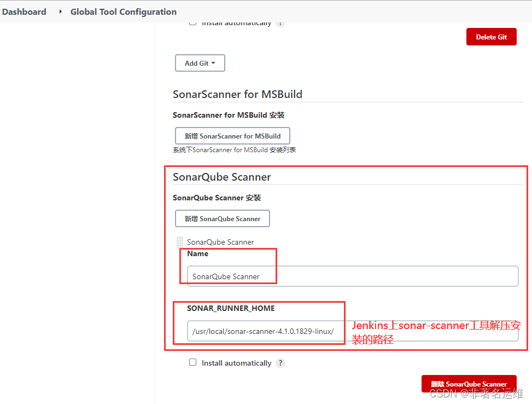Click the Delete Git button
This screenshot has width=532, height=404.
pos(492,37)
